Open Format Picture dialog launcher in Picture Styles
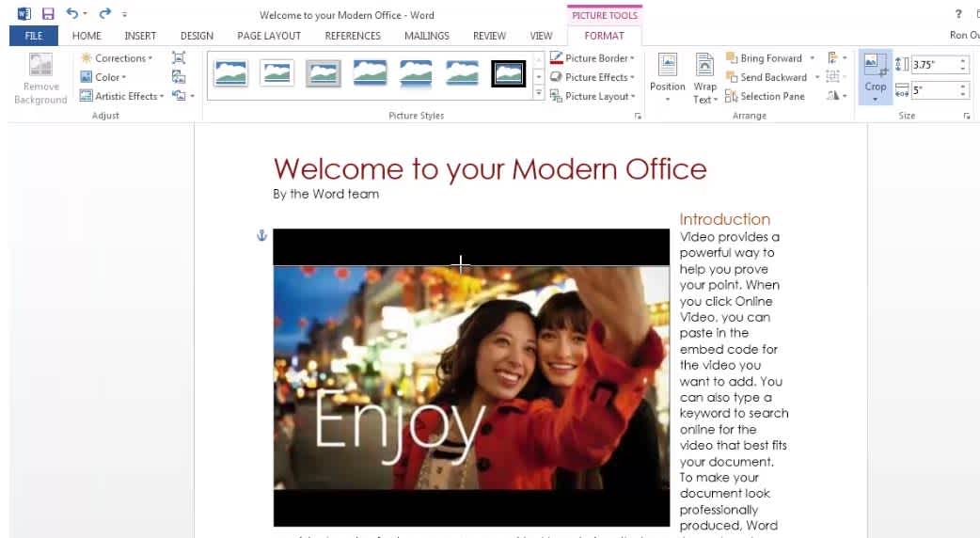 [638, 117]
